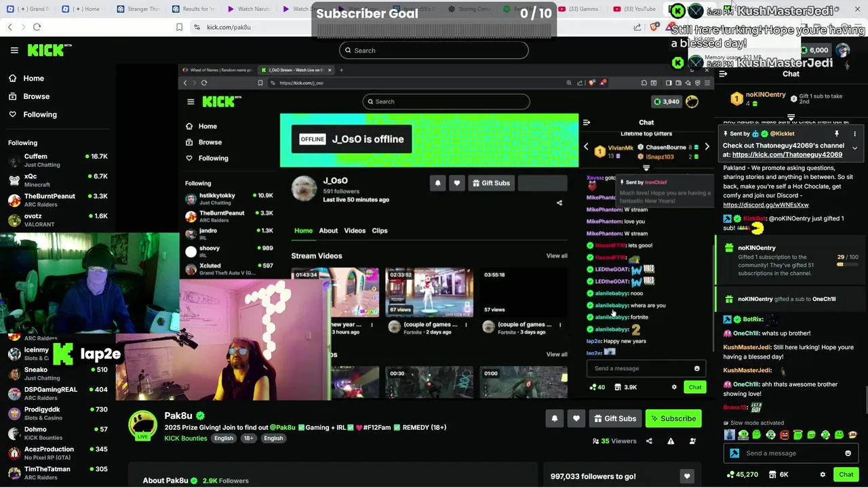Open three-dot menu of 1:43:34 video
Viewport: 868px width, 488px height.
(372, 325)
